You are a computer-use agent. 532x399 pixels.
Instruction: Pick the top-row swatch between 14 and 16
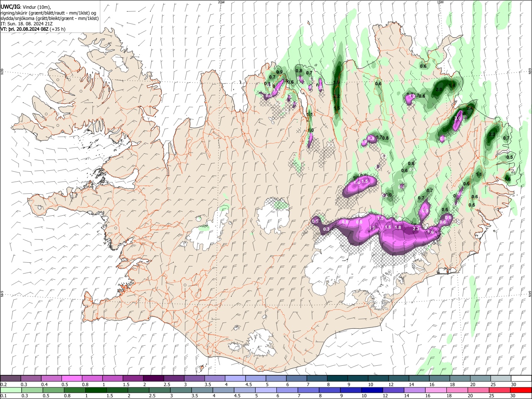pyautogui.click(x=419, y=379)
